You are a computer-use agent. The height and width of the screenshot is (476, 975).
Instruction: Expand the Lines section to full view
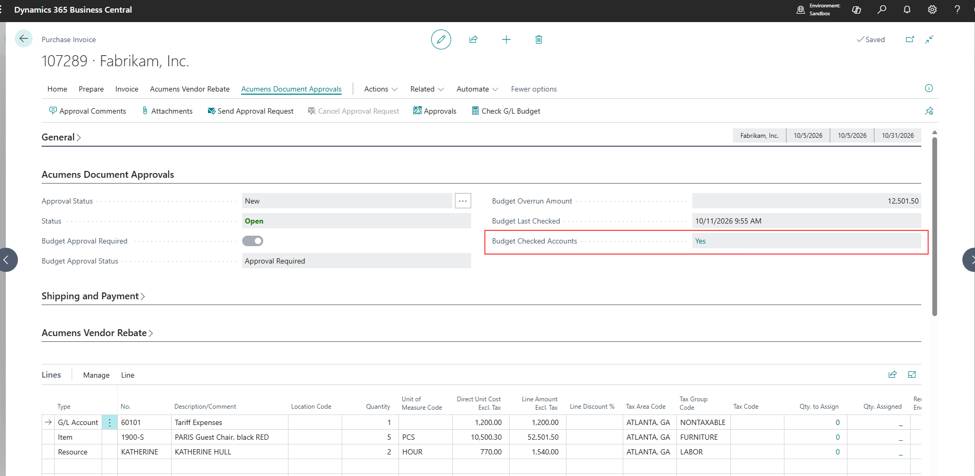[x=912, y=375]
